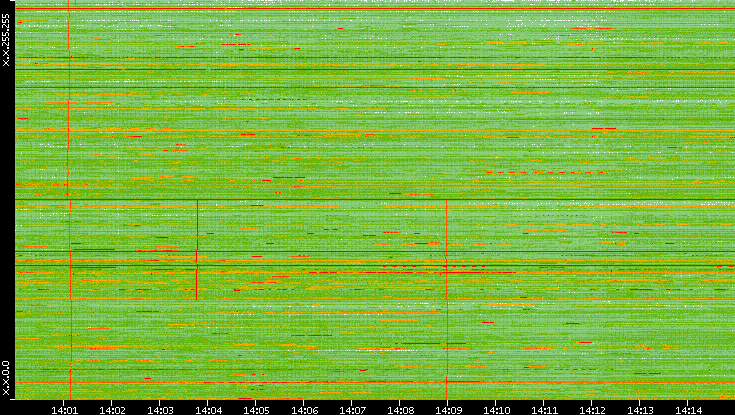Click the 14:11 time axis label
This screenshot has height=415, width=735.
(x=544, y=410)
